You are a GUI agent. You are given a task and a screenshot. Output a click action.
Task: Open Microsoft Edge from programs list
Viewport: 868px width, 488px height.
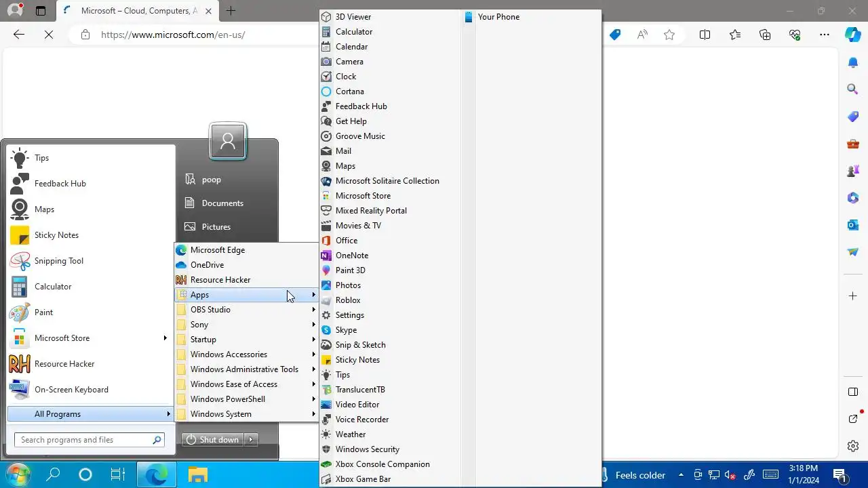tap(246, 250)
